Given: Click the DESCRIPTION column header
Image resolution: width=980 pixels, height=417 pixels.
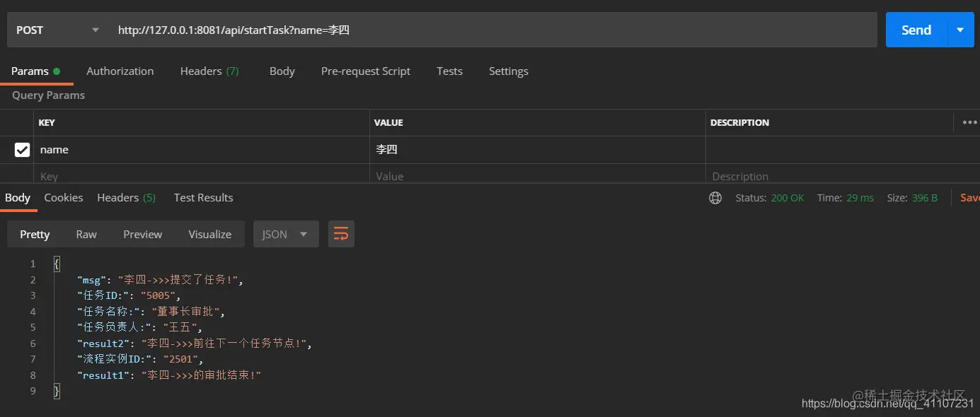Looking at the screenshot, I should point(739,122).
